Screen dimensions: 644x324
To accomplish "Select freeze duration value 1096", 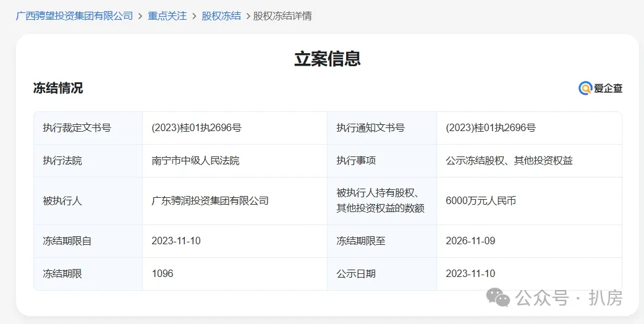I will coord(162,273).
